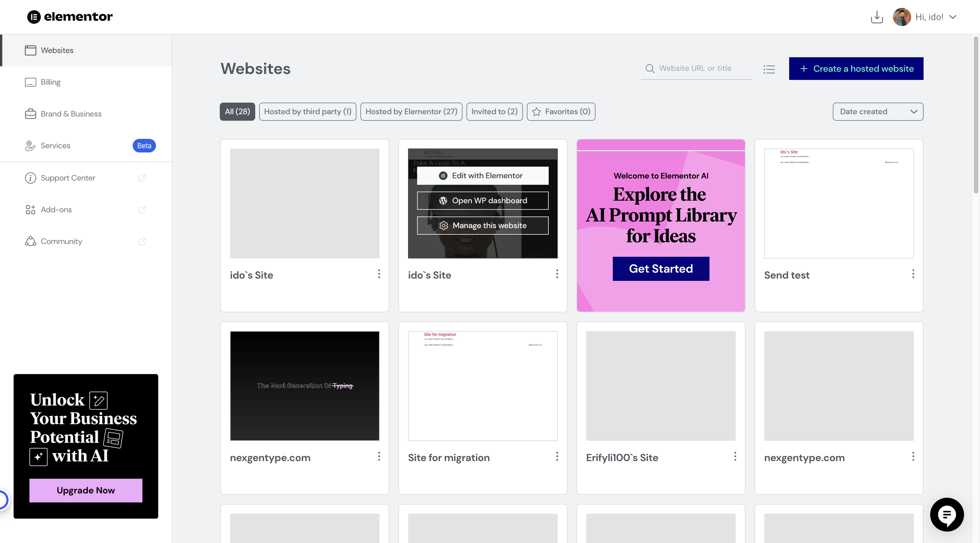The image size is (980, 543).
Task: Click external link icon beside Community
Action: (142, 241)
